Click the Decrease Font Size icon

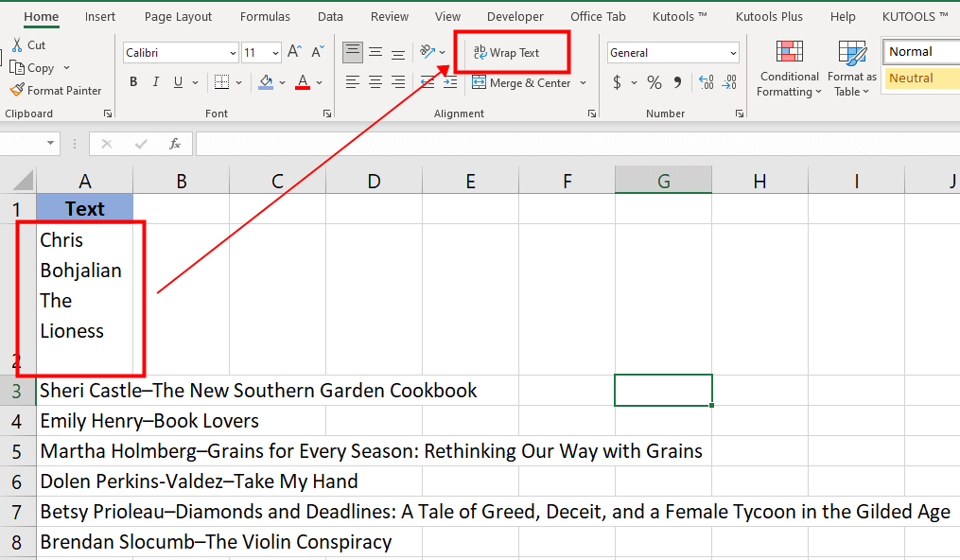[318, 53]
